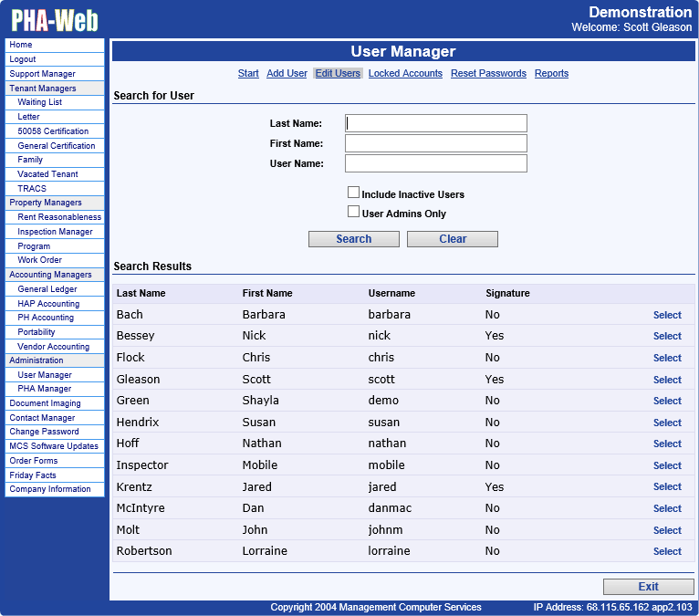Image resolution: width=699 pixels, height=616 pixels.
Task: Select the Hoff Nathan user
Action: (667, 444)
